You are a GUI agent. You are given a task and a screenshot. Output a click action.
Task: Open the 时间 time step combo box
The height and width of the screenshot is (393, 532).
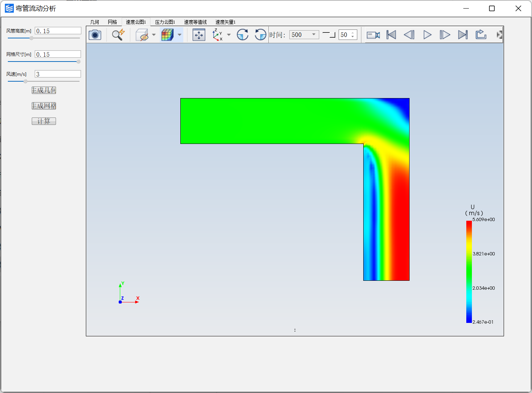[304, 35]
